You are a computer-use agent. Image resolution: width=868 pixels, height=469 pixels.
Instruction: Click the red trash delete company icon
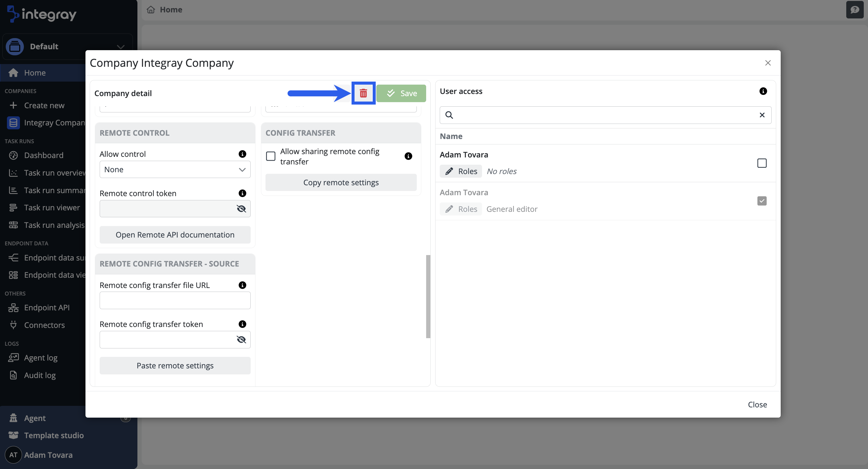tap(363, 93)
